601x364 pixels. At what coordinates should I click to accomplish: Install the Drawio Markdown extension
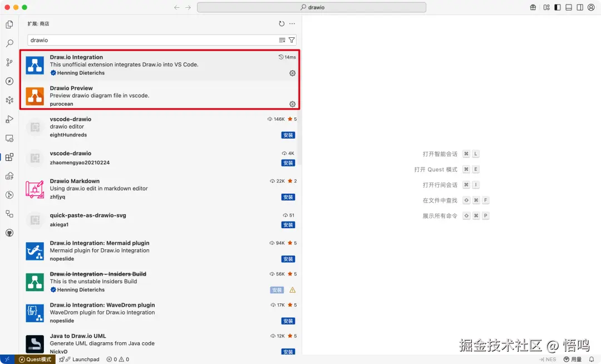(x=288, y=197)
